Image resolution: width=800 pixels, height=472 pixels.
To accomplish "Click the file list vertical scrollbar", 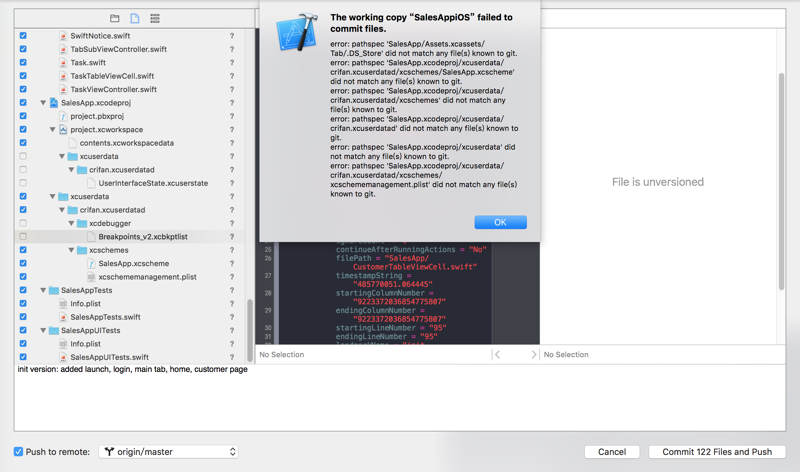I will (x=250, y=330).
